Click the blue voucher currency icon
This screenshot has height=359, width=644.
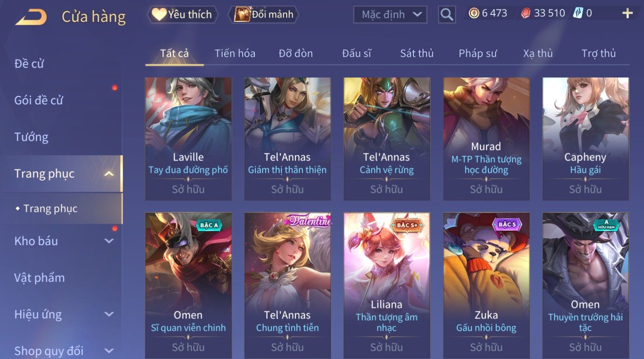click(578, 13)
